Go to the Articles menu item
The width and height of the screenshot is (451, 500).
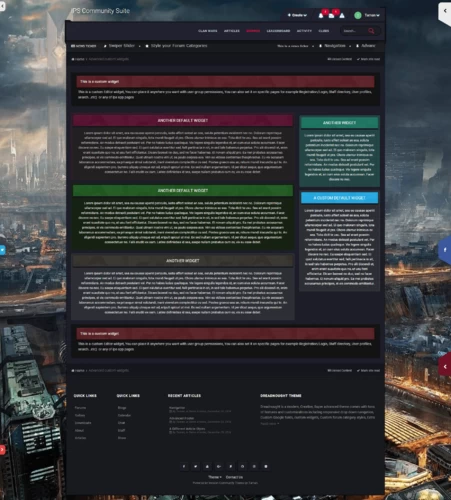[x=232, y=31]
